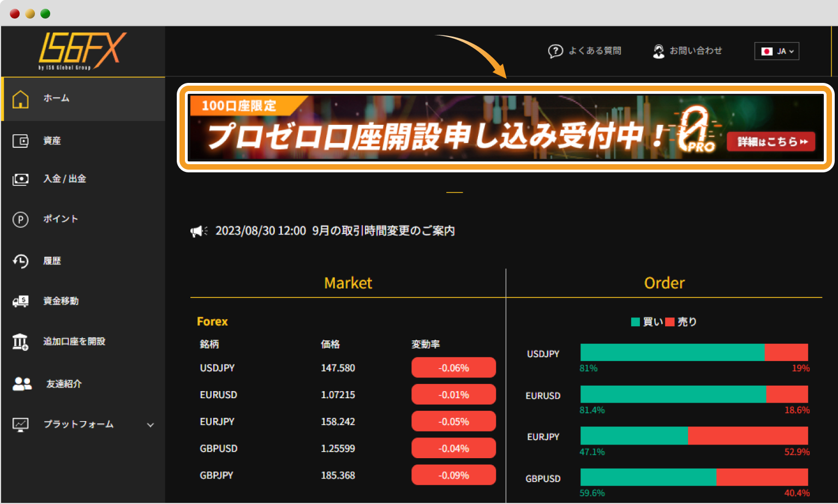Select the GBPUSD market row symbol

pyautogui.click(x=218, y=448)
